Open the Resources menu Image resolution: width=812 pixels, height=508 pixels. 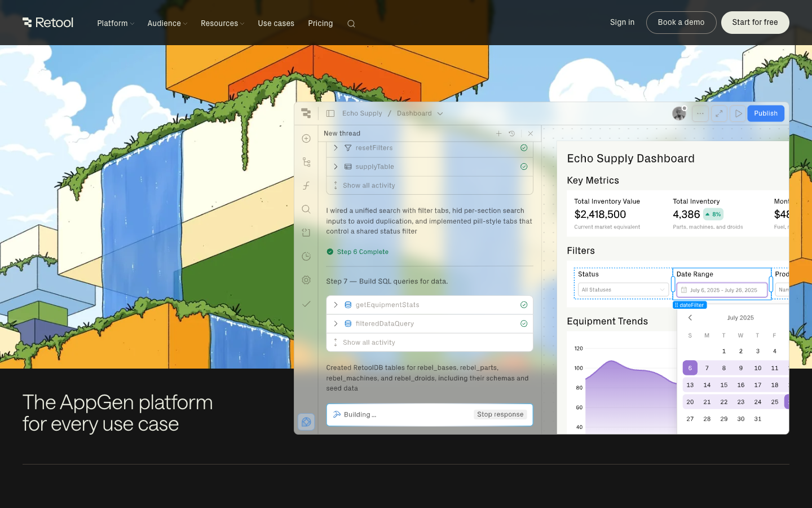(x=223, y=23)
